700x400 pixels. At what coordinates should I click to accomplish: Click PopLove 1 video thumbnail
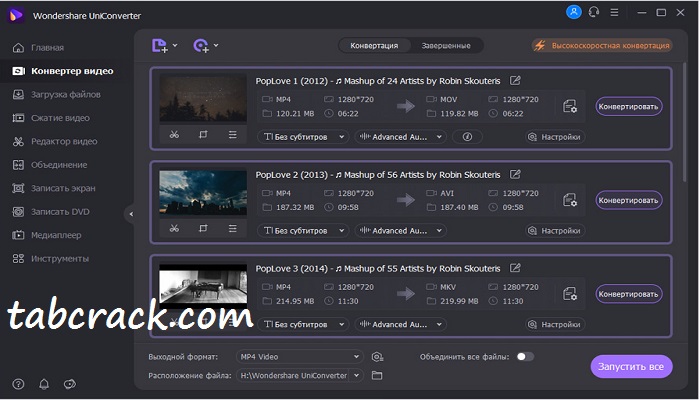click(x=203, y=98)
